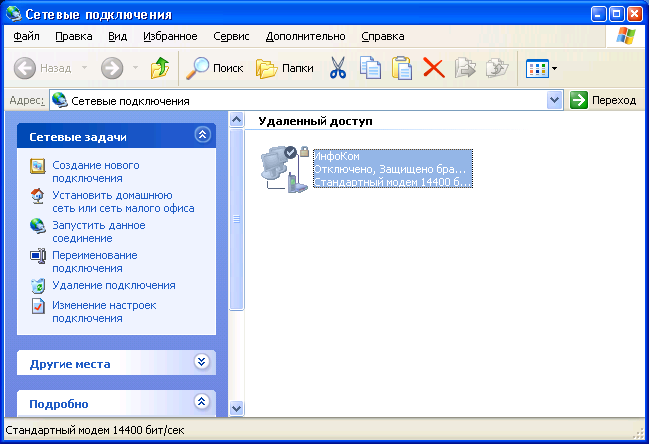Click the address bar globe icon
This screenshot has height=444, width=649.
pyautogui.click(x=60, y=100)
